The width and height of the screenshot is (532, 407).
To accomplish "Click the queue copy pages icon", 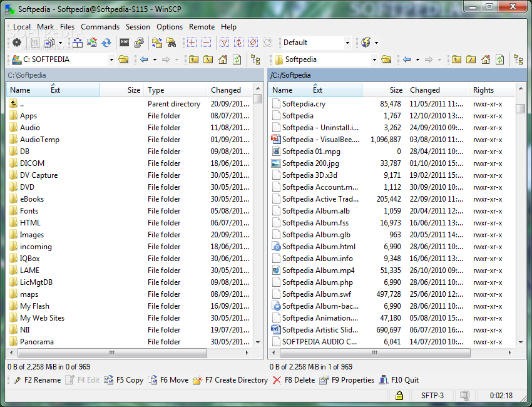I will (49, 43).
